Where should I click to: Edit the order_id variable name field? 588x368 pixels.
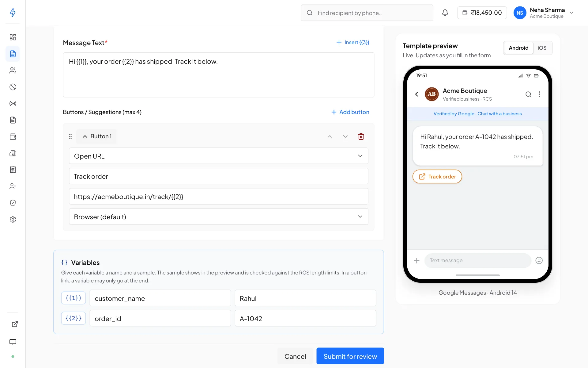[x=160, y=318]
